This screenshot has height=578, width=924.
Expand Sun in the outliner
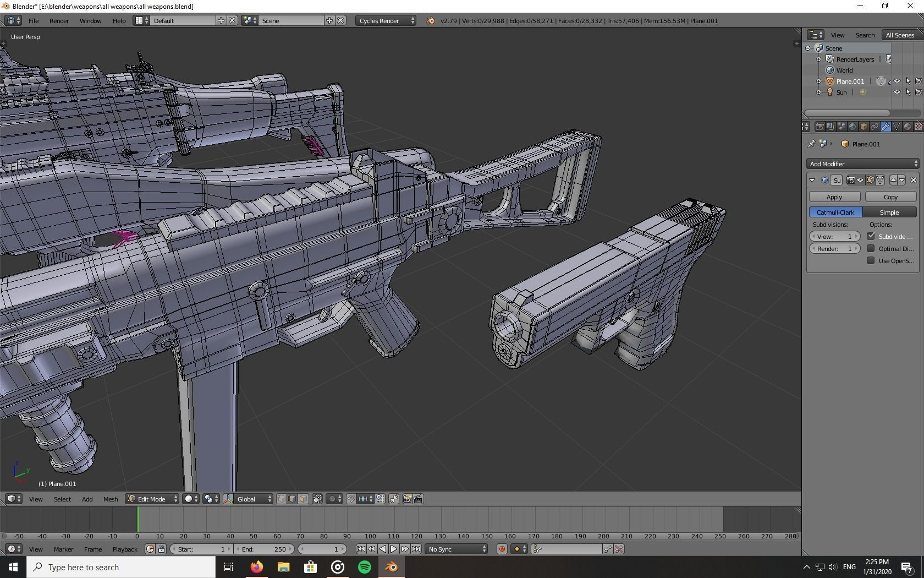tap(818, 92)
